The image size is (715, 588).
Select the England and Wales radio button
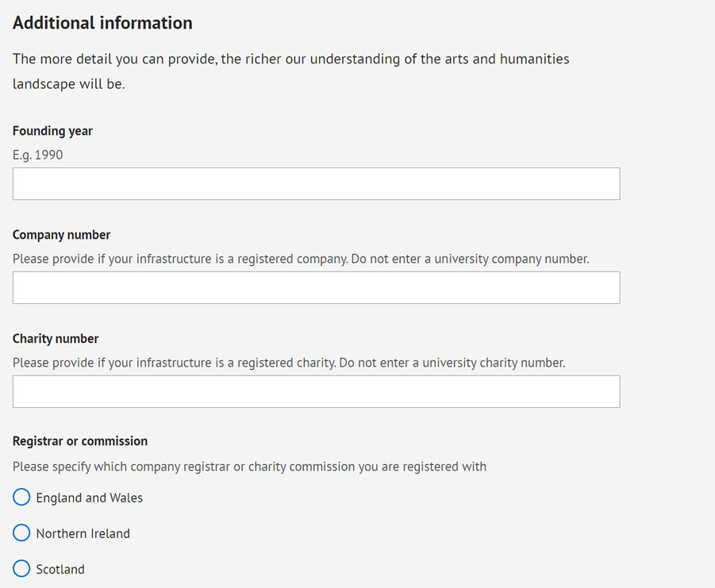[x=21, y=498]
